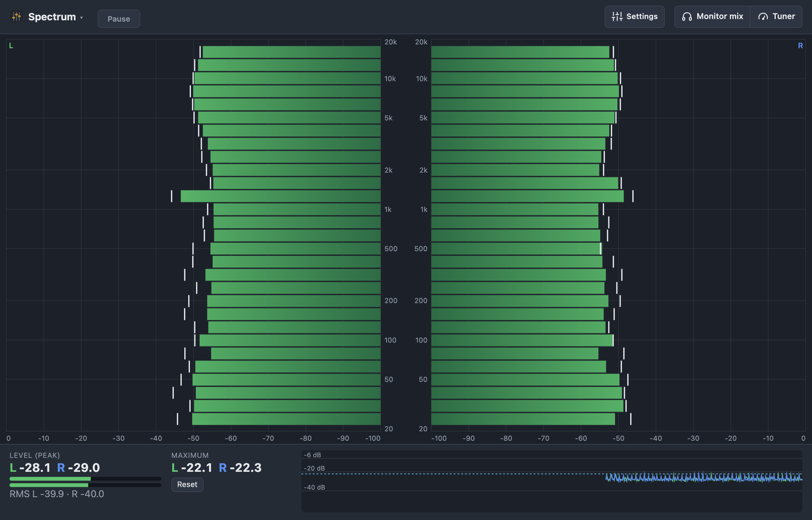Viewport: 812px width, 520px height.
Task: Click the -50 tick on right dB axis
Action: tap(619, 438)
